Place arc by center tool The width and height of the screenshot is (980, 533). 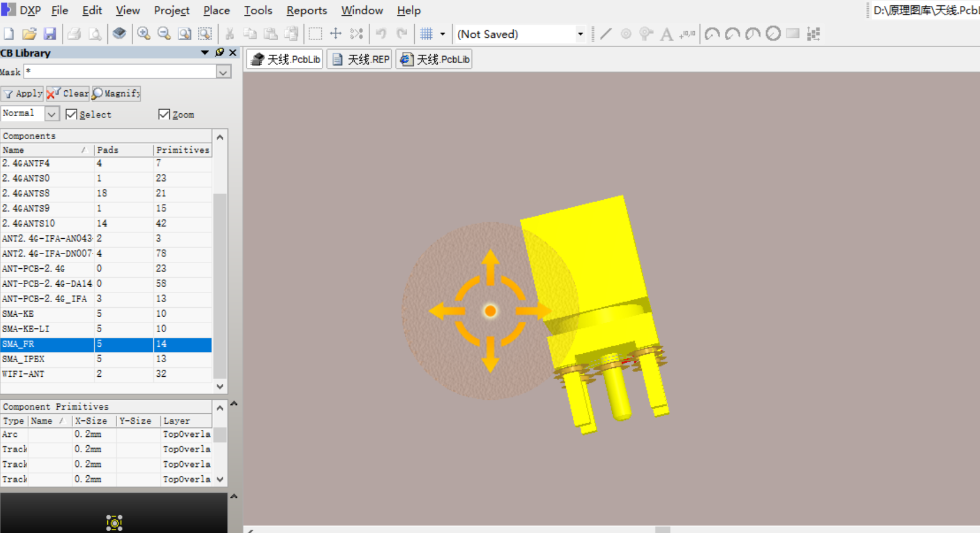712,34
